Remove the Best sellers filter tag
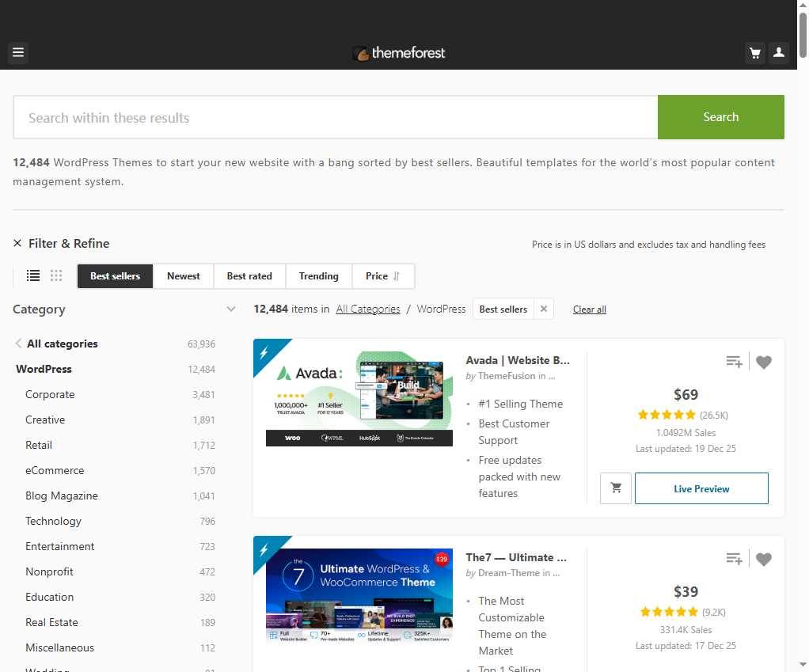 click(x=543, y=309)
